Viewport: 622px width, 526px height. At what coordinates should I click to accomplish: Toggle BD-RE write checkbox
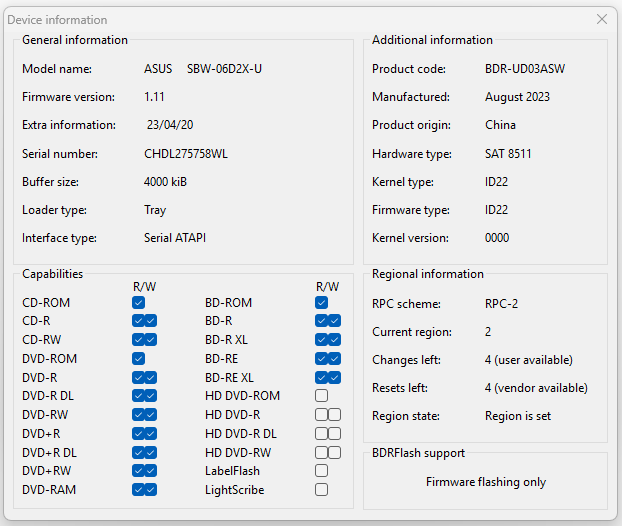[x=334, y=359]
